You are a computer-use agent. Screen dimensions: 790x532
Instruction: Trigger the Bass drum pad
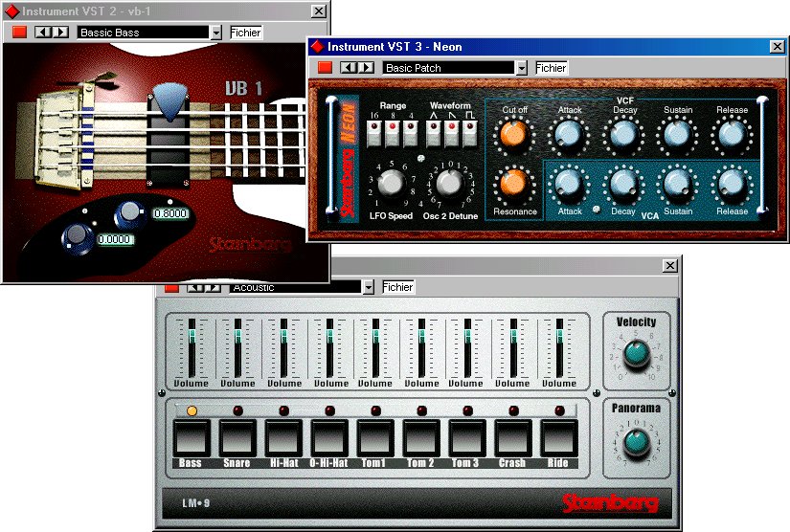(192, 438)
